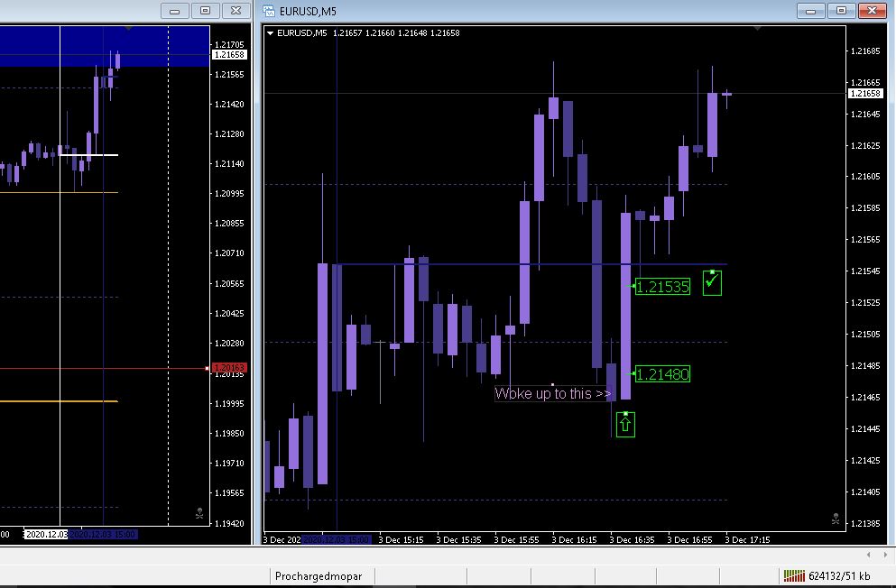The height and width of the screenshot is (588, 896).
Task: Select the white horizontal line in left chart
Action: 88,155
